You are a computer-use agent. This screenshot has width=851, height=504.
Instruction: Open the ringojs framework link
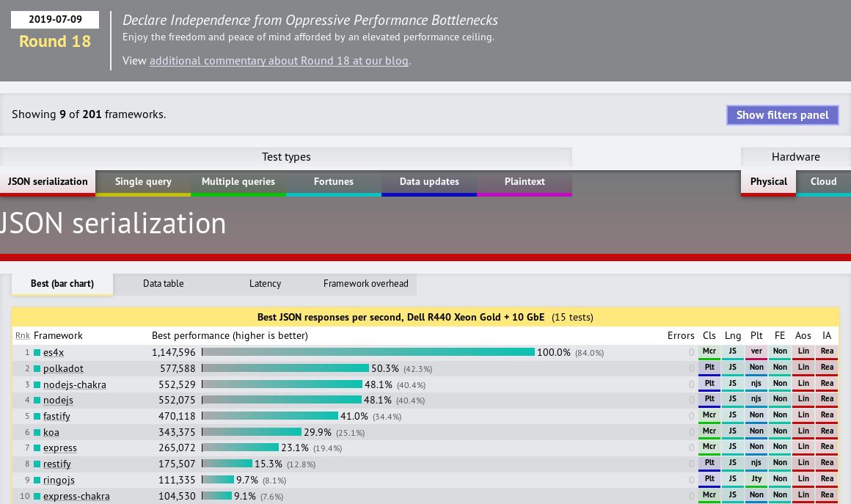tap(59, 480)
